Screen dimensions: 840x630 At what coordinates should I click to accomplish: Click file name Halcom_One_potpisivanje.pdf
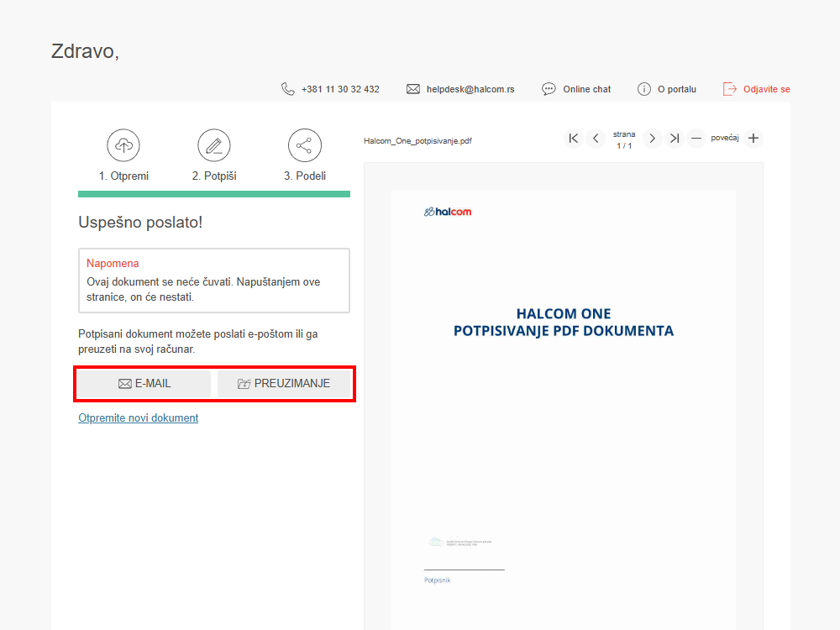[417, 141]
